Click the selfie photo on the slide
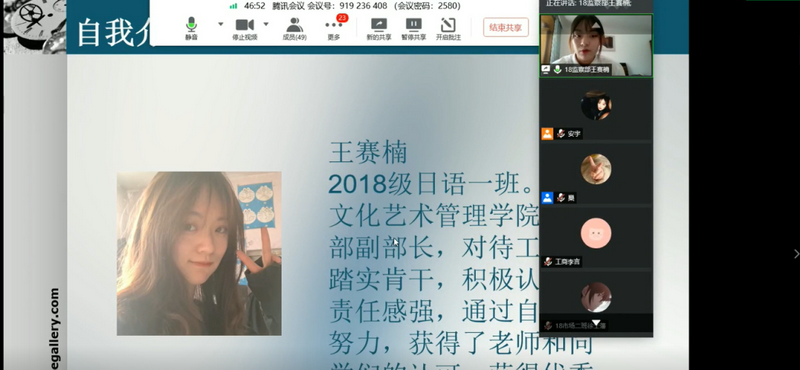 pos(199,253)
